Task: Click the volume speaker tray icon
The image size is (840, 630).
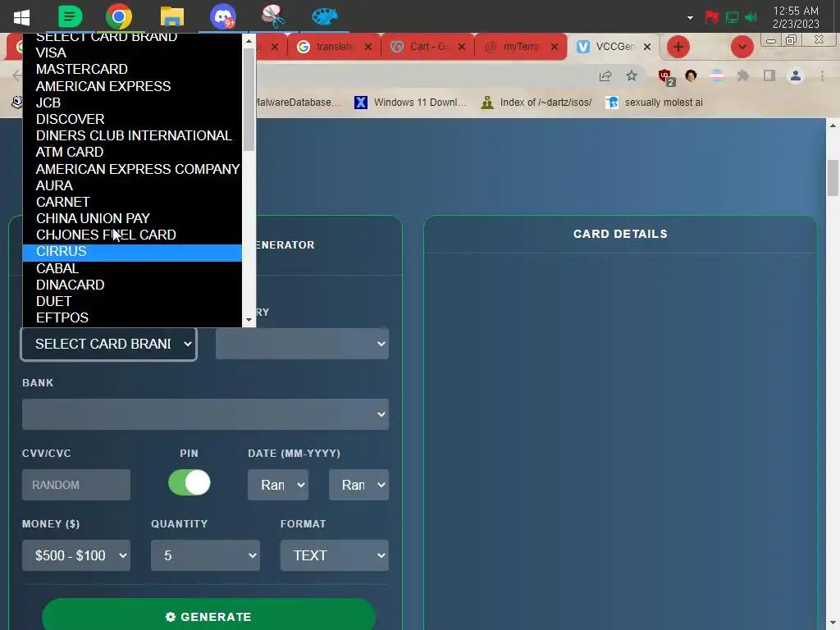Action: [x=751, y=18]
